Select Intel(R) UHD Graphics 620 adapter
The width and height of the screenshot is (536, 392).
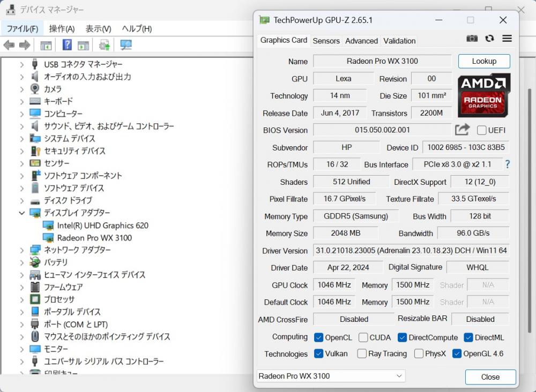(102, 225)
